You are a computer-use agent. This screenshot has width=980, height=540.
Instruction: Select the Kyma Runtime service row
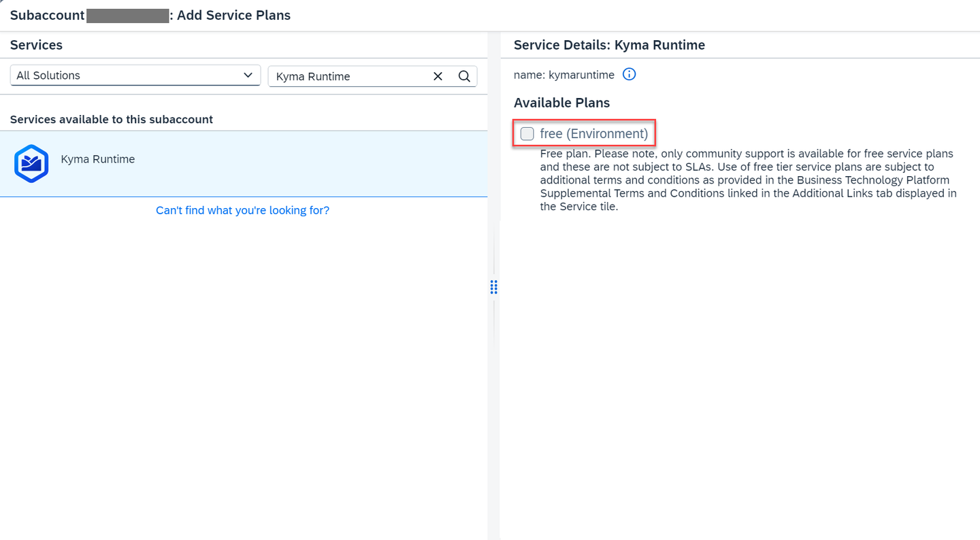pos(244,164)
